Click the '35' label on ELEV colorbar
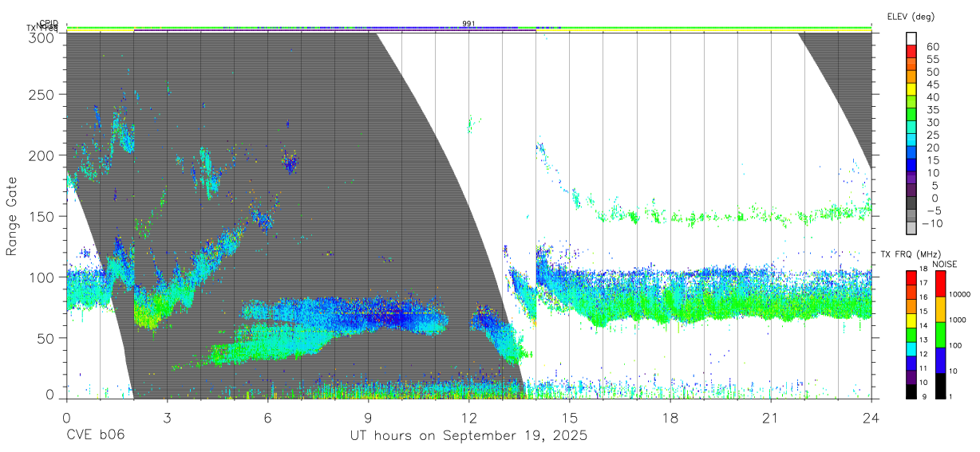This screenshot has height=452, width=980. coord(932,109)
